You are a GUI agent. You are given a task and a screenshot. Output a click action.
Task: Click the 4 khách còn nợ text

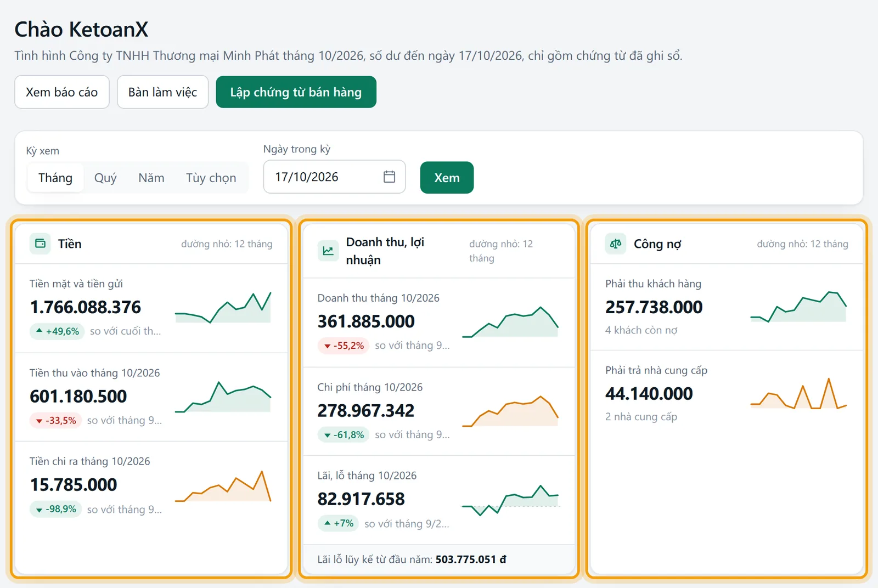[x=641, y=330]
